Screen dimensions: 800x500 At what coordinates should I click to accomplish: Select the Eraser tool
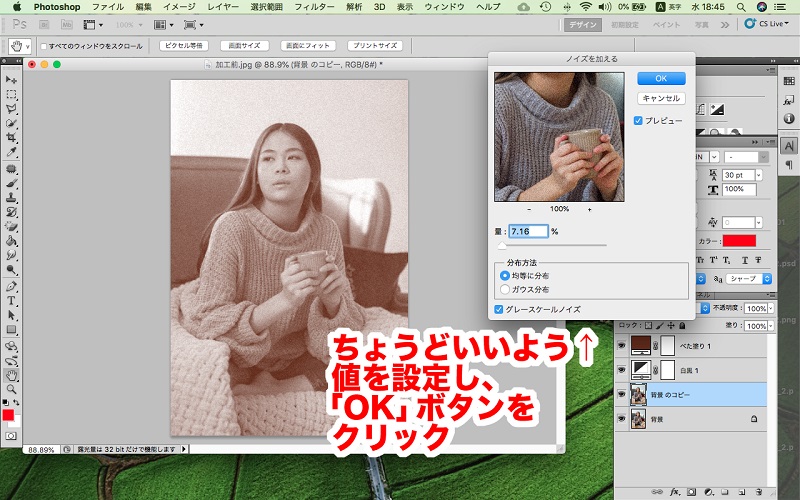coord(11,226)
